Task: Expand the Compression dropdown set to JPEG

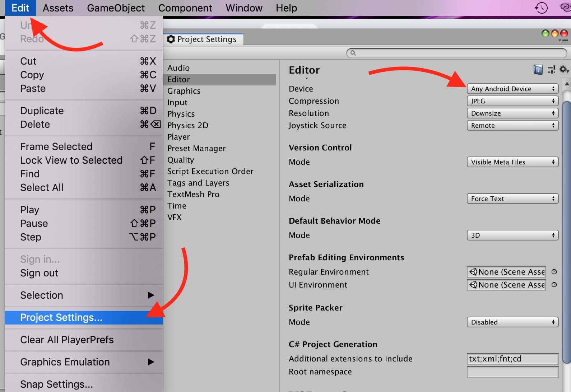Action: pos(512,101)
